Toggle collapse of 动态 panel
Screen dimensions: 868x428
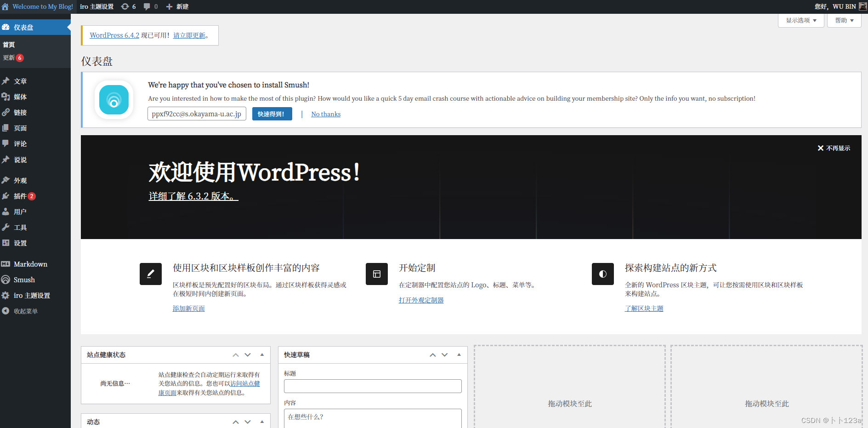[x=262, y=422]
